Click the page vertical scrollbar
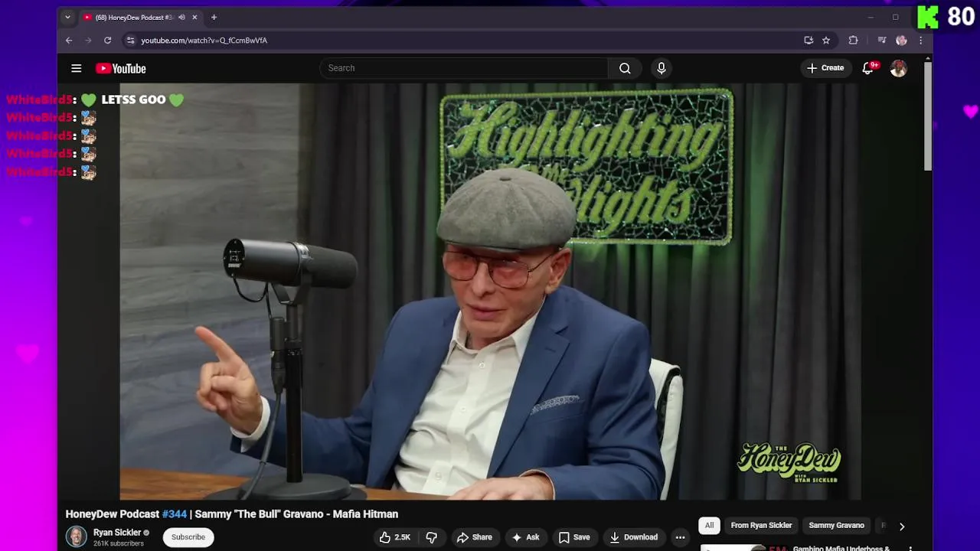The height and width of the screenshot is (551, 980). [928, 115]
